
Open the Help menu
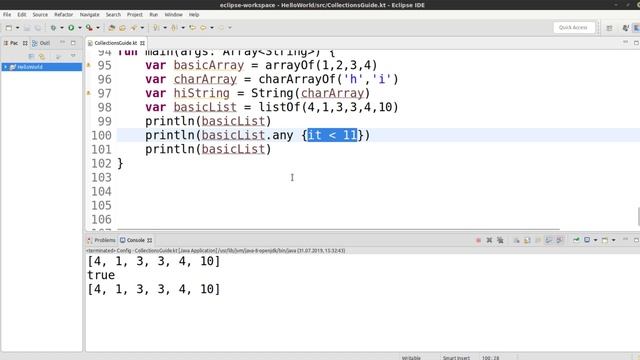click(x=194, y=15)
